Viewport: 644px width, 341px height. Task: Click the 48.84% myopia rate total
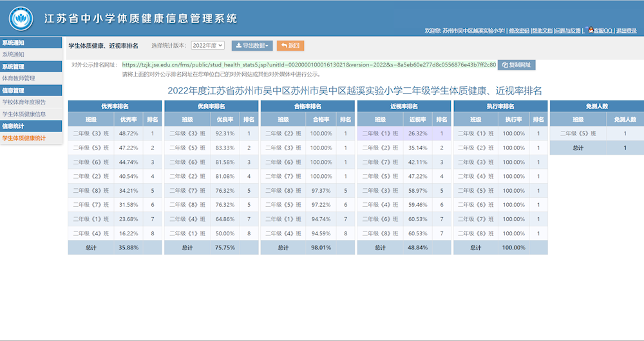pos(418,248)
